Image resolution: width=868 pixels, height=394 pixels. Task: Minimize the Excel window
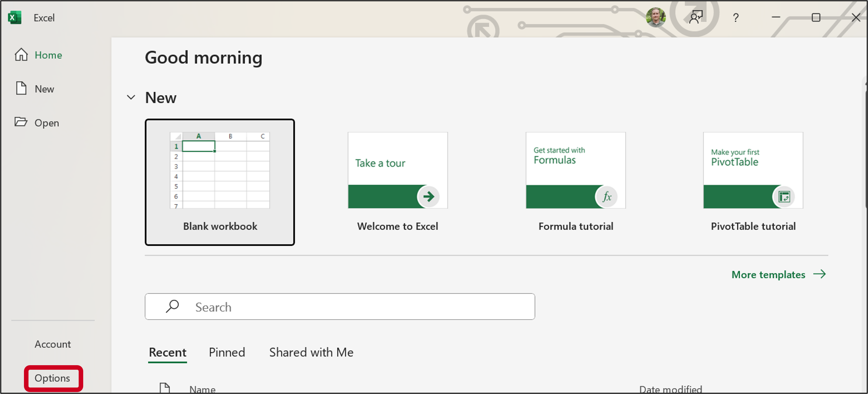(776, 17)
